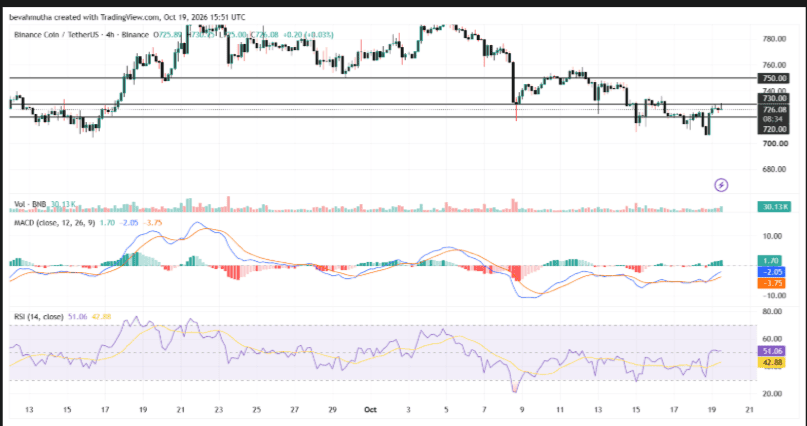Click the 3 date label on time axis
This screenshot has height=426, width=807.
[408, 410]
